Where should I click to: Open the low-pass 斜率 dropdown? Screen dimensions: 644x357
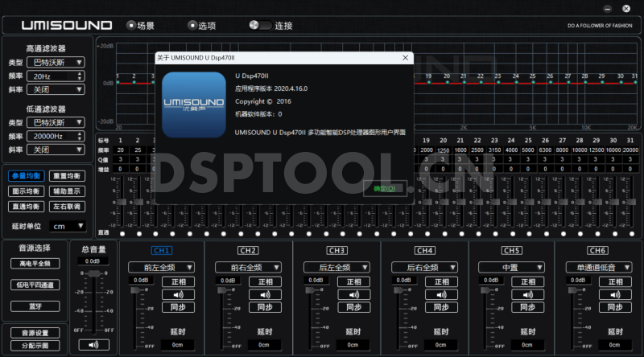click(56, 150)
